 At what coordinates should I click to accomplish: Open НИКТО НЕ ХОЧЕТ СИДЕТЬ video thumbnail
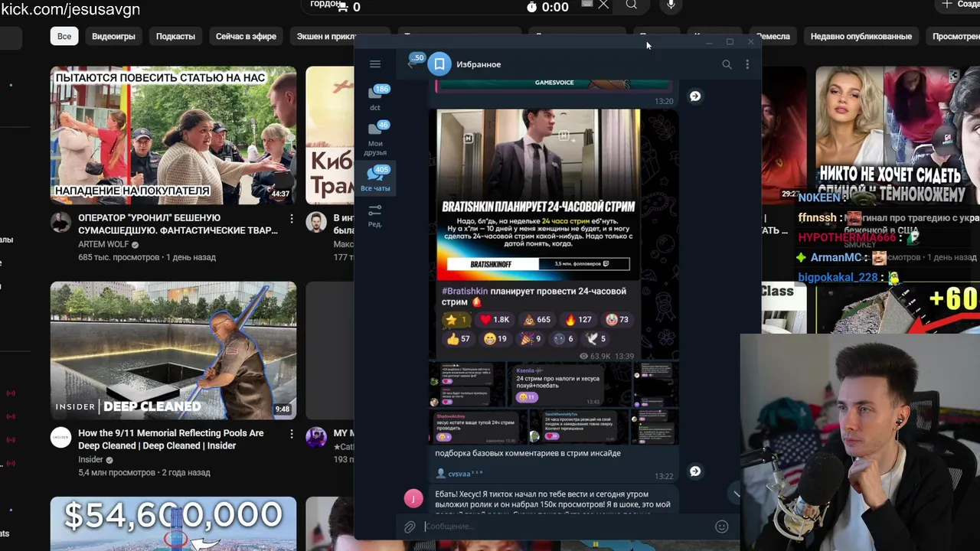tap(897, 135)
